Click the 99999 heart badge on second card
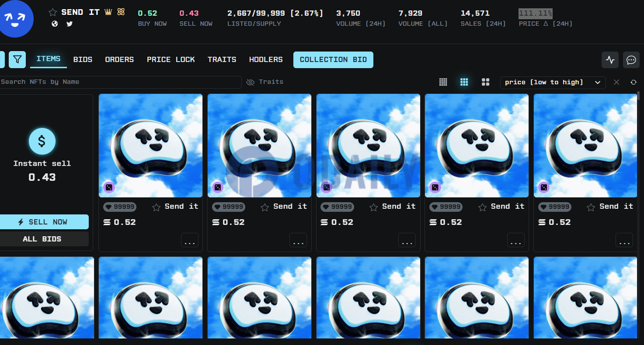 tap(229, 207)
